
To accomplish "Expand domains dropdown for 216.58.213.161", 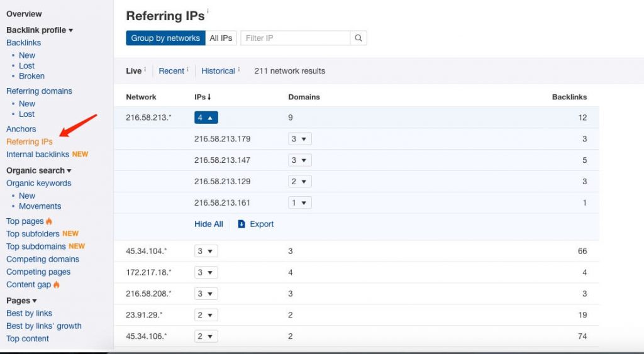I will coord(300,203).
